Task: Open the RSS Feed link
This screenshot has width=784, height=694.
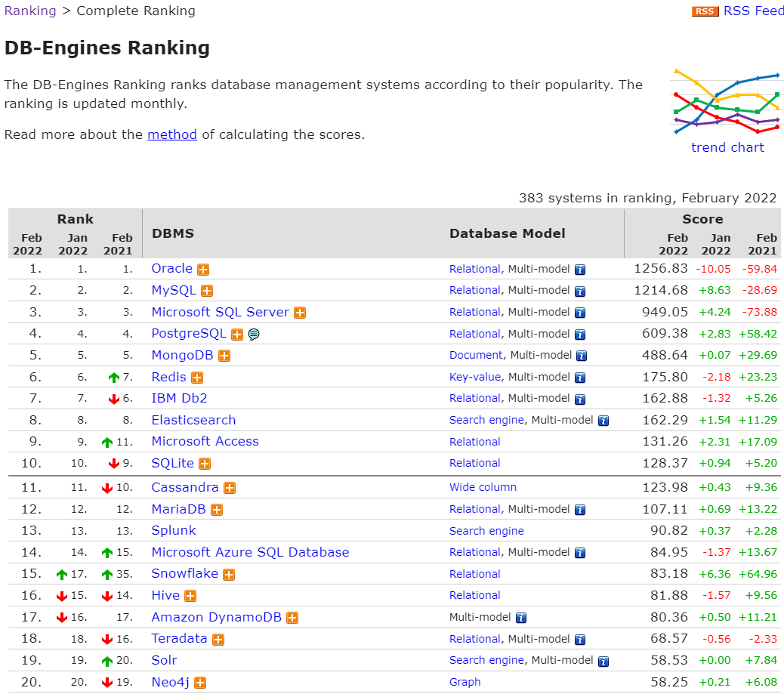Action: click(x=754, y=11)
